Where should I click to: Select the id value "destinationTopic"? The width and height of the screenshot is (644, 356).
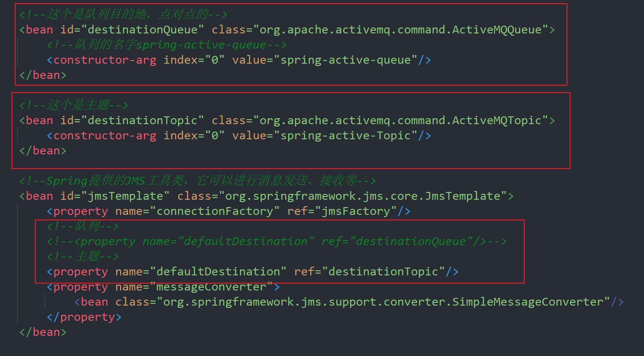point(142,120)
